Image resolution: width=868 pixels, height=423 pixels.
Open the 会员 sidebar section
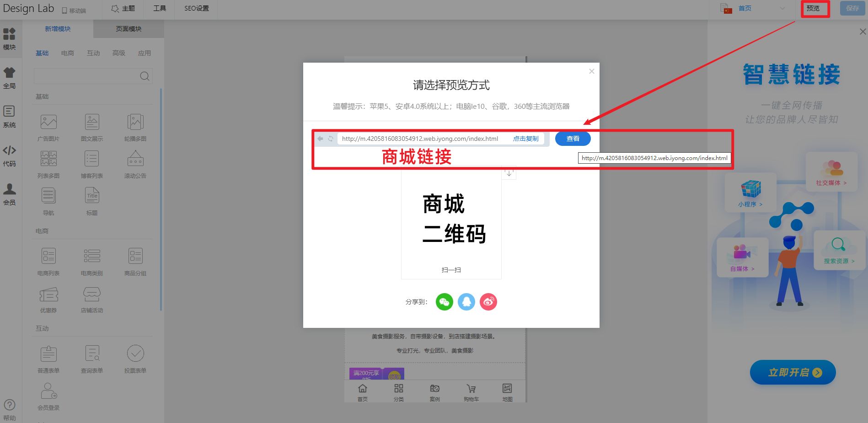coord(9,194)
